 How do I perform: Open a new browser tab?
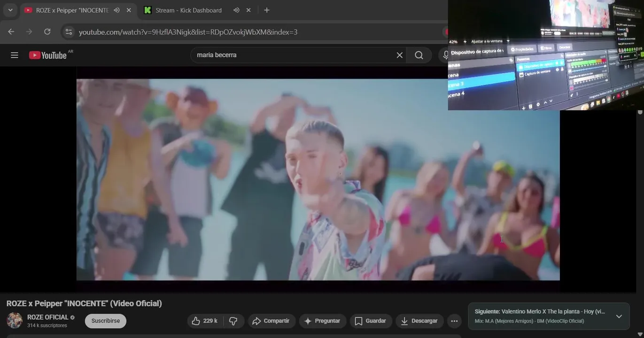[267, 10]
